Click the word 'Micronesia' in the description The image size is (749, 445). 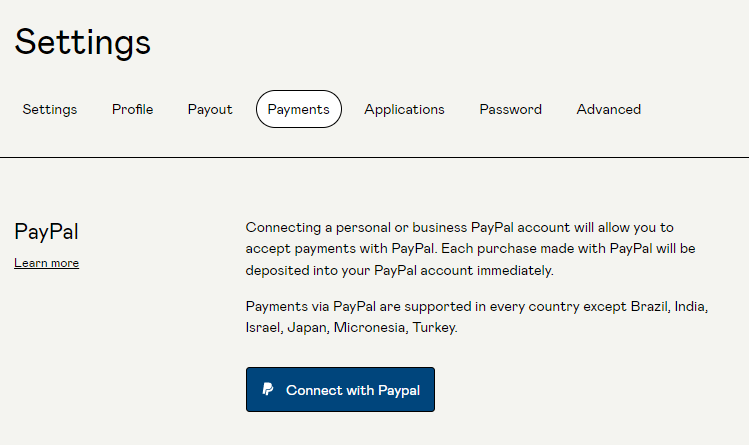(x=369, y=328)
